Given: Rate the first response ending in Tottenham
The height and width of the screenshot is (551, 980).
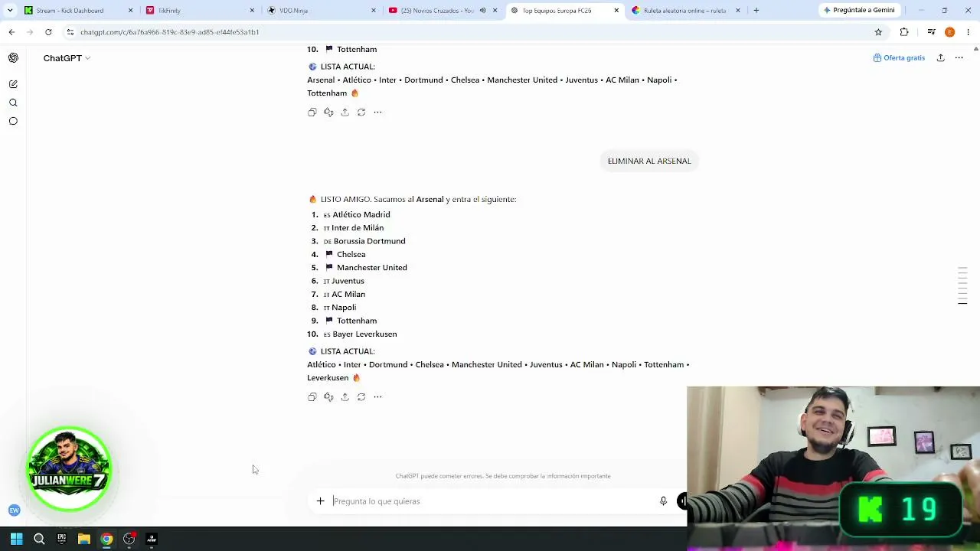Looking at the screenshot, I should tap(328, 112).
